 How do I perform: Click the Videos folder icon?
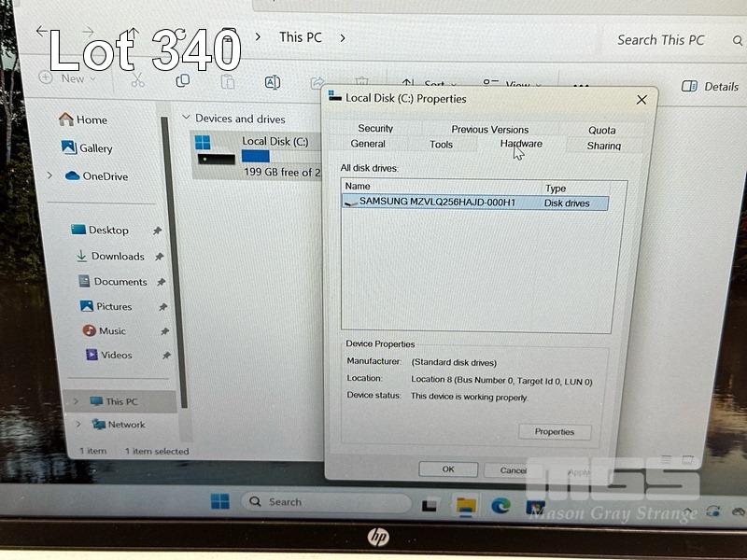click(x=92, y=356)
